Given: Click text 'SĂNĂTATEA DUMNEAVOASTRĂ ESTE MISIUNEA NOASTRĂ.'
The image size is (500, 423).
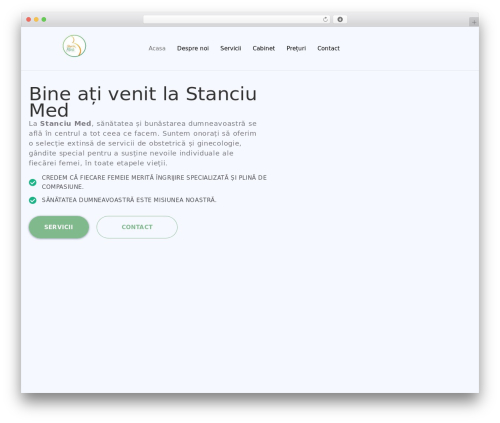Looking at the screenshot, I should point(129,200).
